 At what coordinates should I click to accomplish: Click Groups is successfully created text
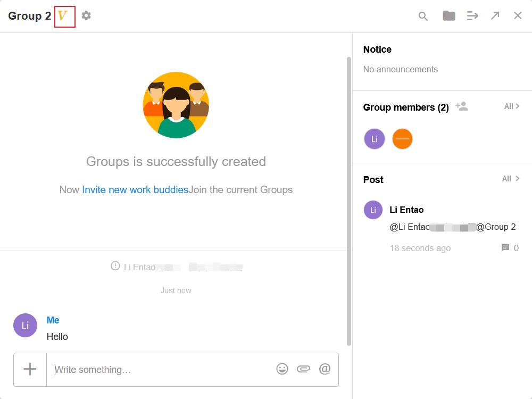[176, 162]
